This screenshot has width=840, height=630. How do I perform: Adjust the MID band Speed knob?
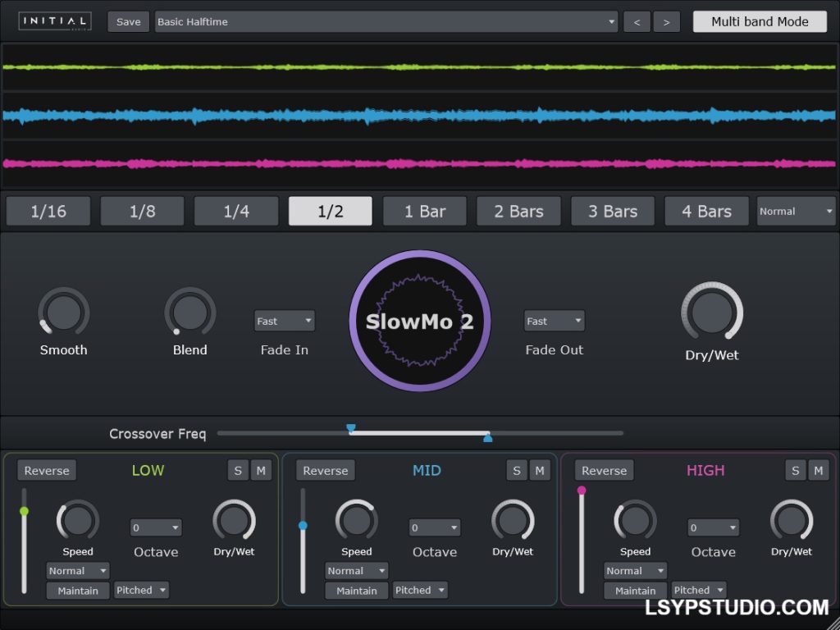[x=357, y=519]
